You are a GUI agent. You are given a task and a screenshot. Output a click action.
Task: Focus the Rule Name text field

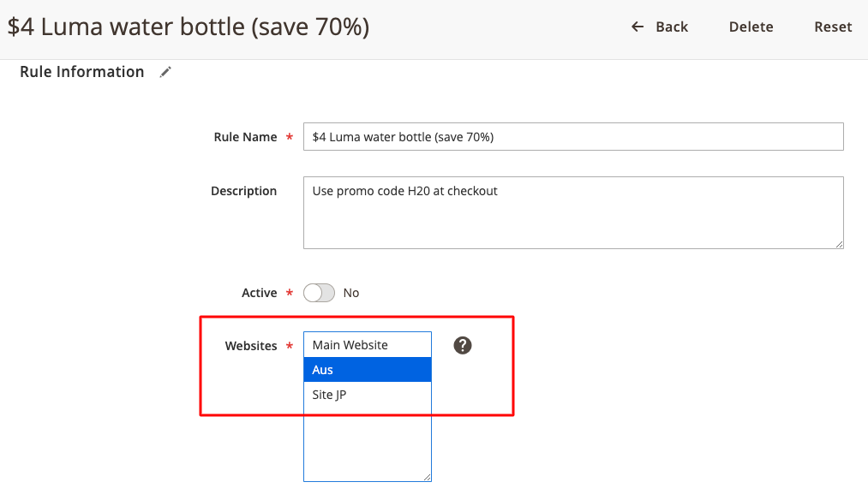(x=572, y=137)
